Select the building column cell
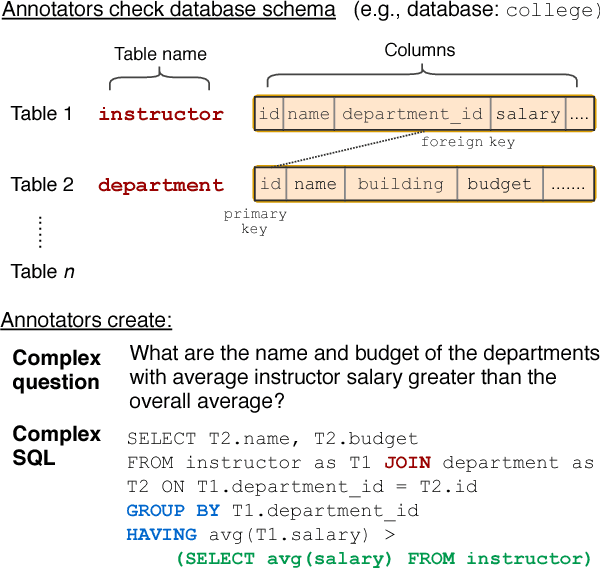Image resolution: width=600 pixels, height=568 pixels. pos(400,184)
